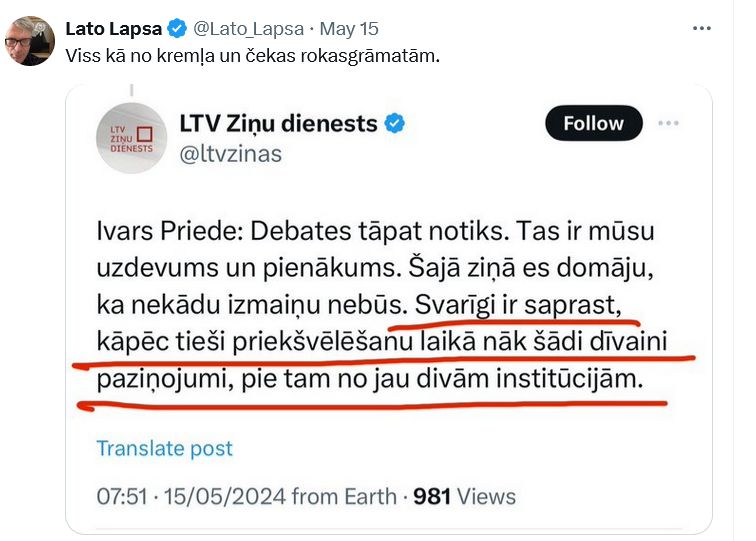Click the verified badge beside LTV Ziņu dienests
The image size is (756, 541).
coord(396,124)
